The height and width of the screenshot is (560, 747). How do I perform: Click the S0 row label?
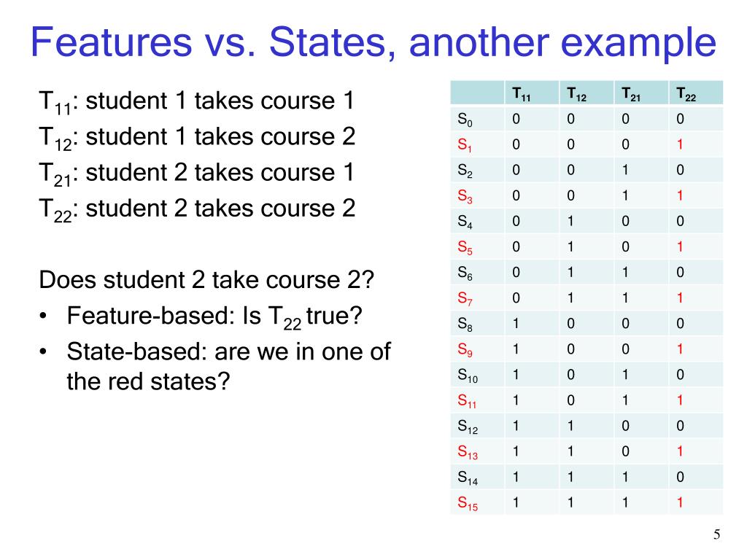click(465, 119)
